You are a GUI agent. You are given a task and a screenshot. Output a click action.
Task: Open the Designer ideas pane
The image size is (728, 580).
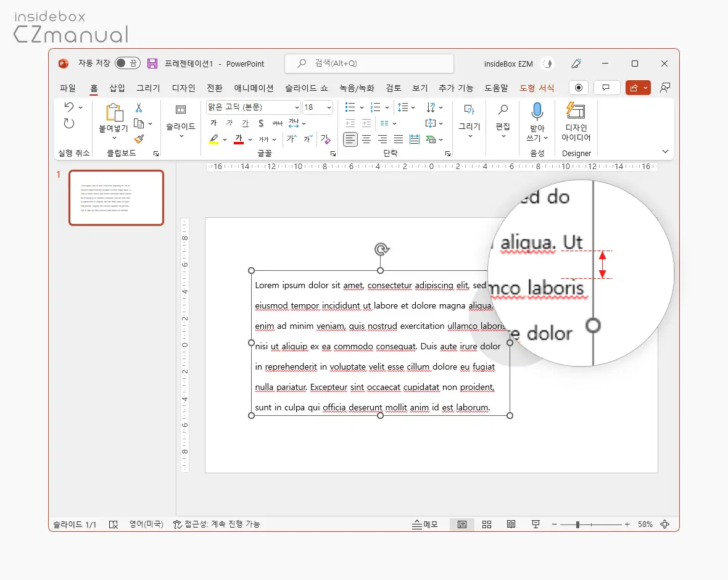(x=576, y=122)
